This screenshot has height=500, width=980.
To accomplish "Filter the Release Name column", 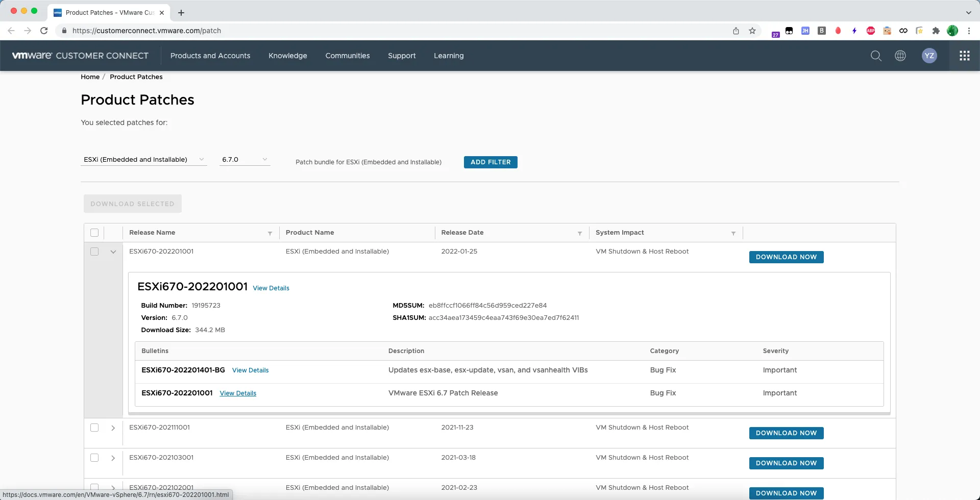I will point(270,233).
